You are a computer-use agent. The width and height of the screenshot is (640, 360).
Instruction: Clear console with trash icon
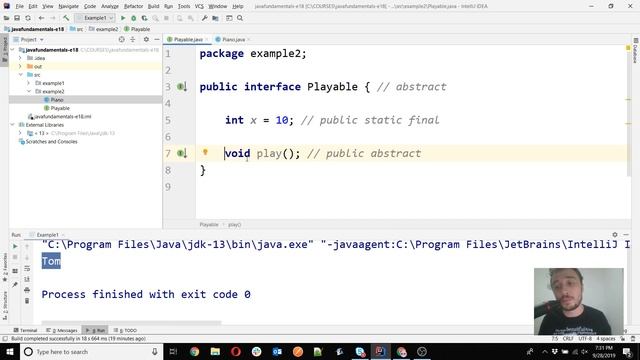point(27,301)
